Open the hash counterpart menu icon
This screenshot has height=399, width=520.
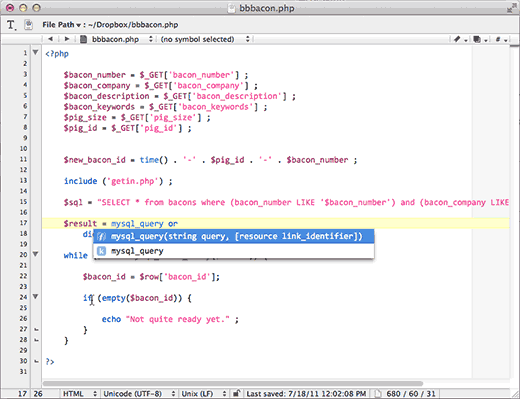coord(500,39)
